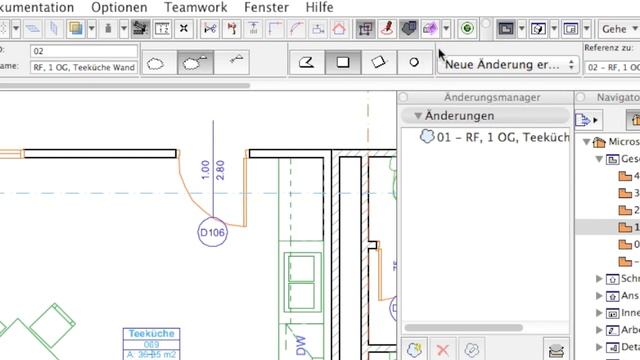The width and height of the screenshot is (640, 360).
Task: Toggle the pressed element snap icon
Action: 141,29
